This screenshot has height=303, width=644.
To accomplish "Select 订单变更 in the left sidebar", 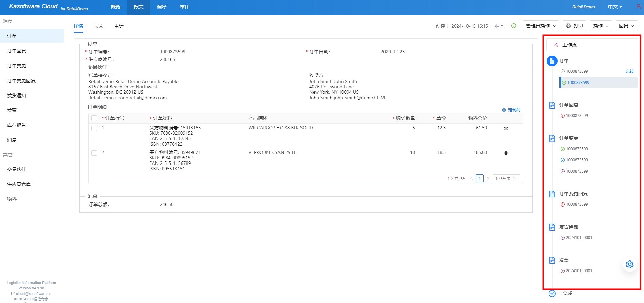I will (17, 66).
